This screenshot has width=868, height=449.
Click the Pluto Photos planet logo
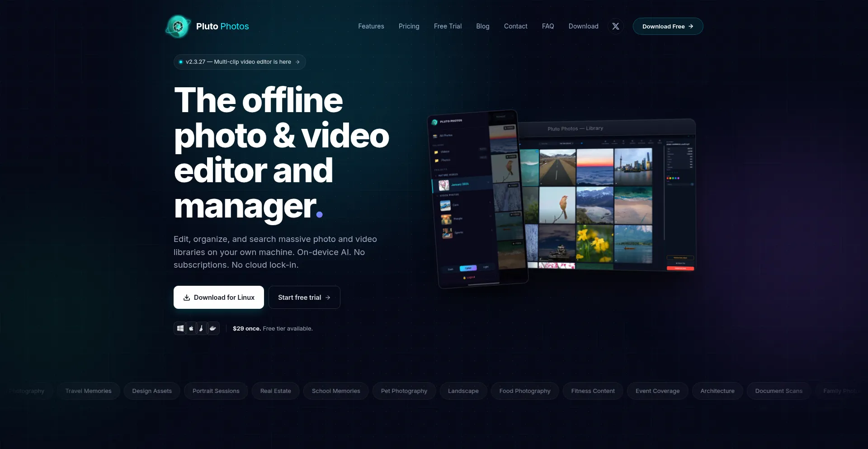178,26
